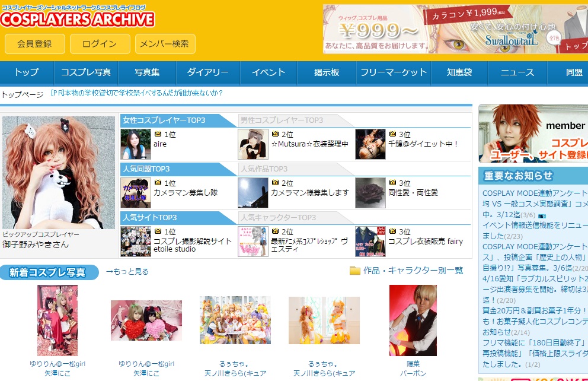
Task: Open 御子野みやきさん profile link
Action: pos(36,245)
